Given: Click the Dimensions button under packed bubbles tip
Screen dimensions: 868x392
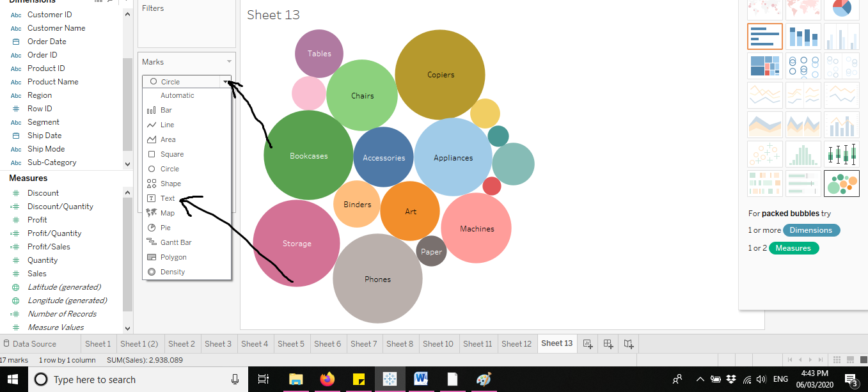Looking at the screenshot, I should 811,230.
